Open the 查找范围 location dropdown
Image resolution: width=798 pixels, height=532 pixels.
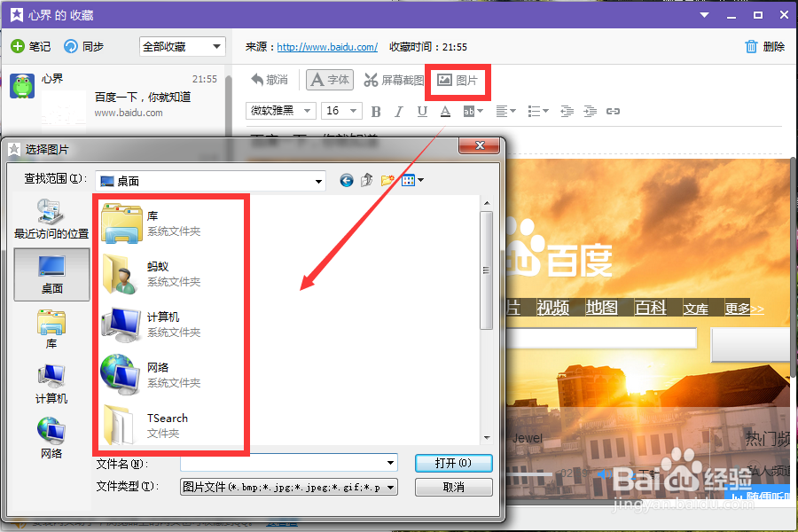coord(210,181)
